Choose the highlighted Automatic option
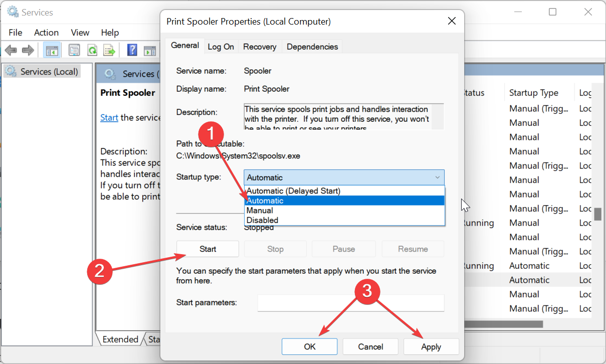Viewport: 606px width, 364px height. [344, 201]
